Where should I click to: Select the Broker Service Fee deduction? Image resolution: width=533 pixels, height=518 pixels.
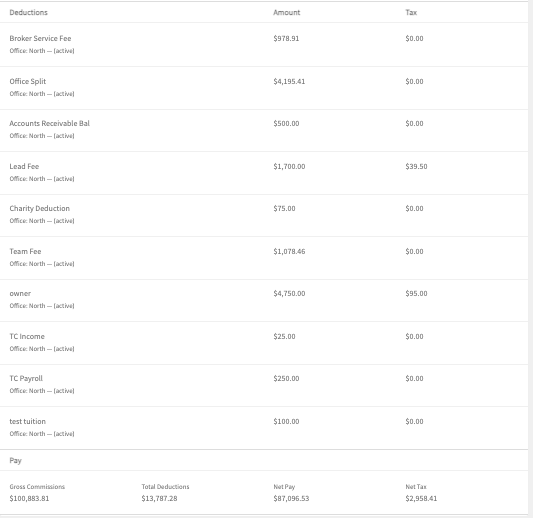(x=40, y=38)
